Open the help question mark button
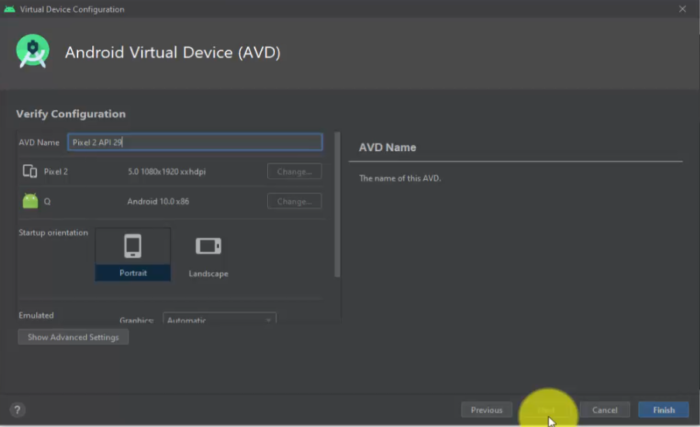Screen dimensions: 700x427 tap(17, 410)
